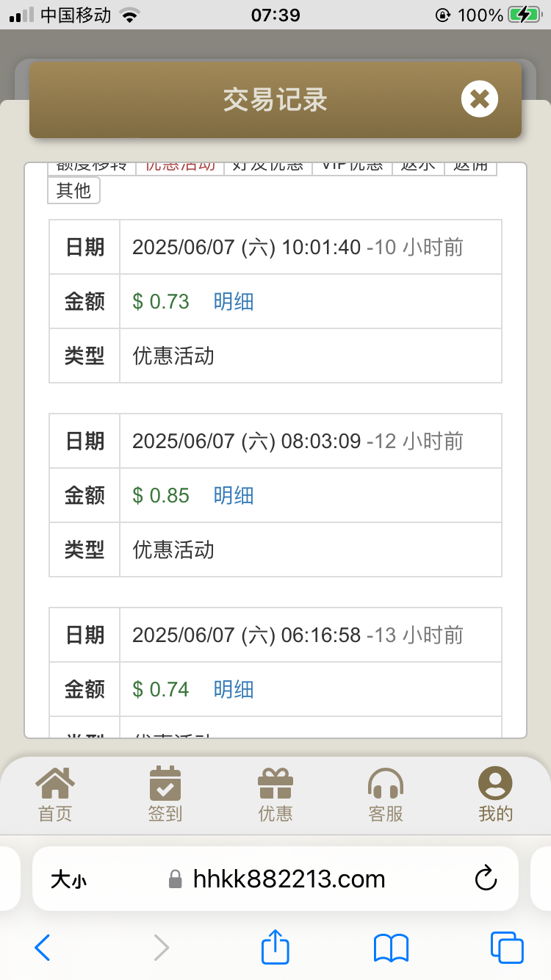Select the VIP优惠 filter tab
The width and height of the screenshot is (551, 980).
tap(352, 167)
